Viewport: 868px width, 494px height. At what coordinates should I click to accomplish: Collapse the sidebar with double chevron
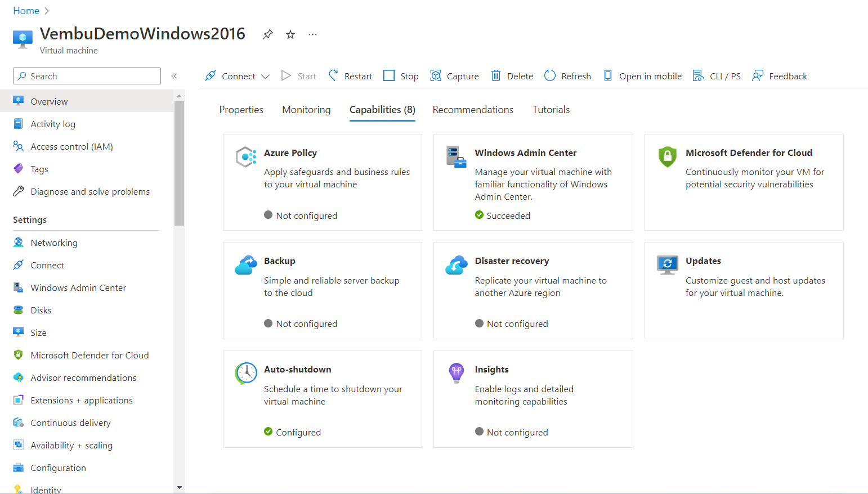click(x=174, y=76)
